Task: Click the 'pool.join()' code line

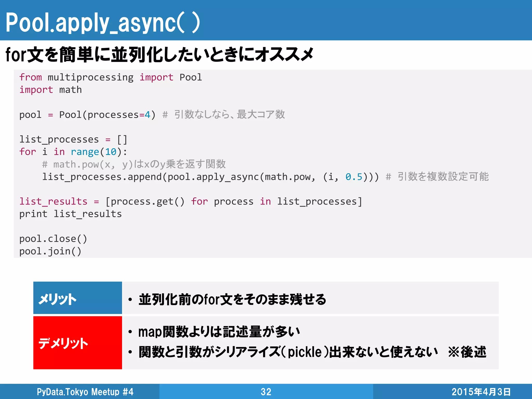Action: point(50,251)
